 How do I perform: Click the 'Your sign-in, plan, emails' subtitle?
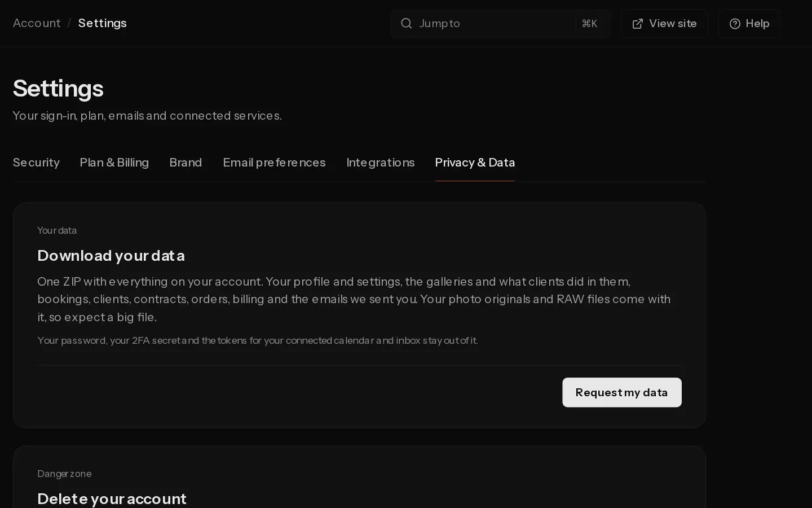(x=147, y=116)
